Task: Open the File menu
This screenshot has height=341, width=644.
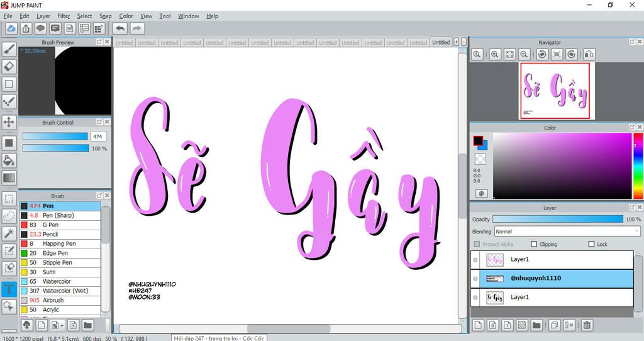Action: pyautogui.click(x=8, y=16)
